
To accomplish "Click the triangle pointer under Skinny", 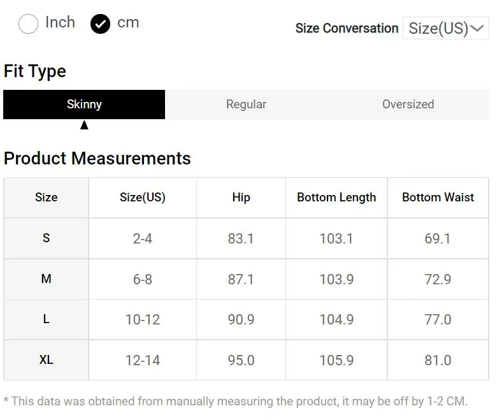I will 84,125.
